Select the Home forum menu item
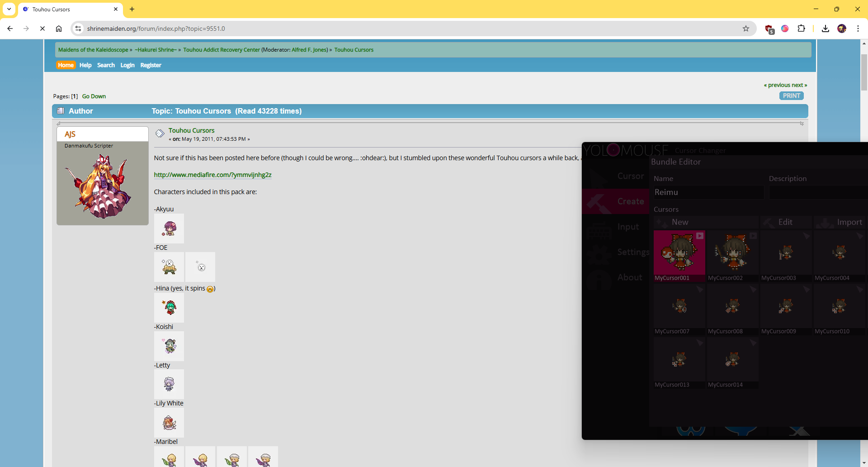This screenshot has width=868, height=467. point(66,65)
